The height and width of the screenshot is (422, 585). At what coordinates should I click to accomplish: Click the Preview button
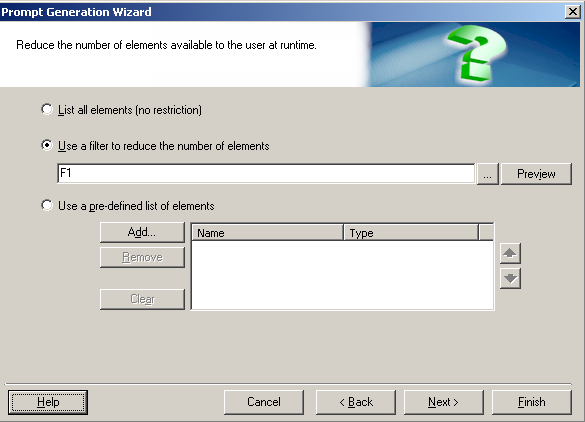(x=536, y=174)
